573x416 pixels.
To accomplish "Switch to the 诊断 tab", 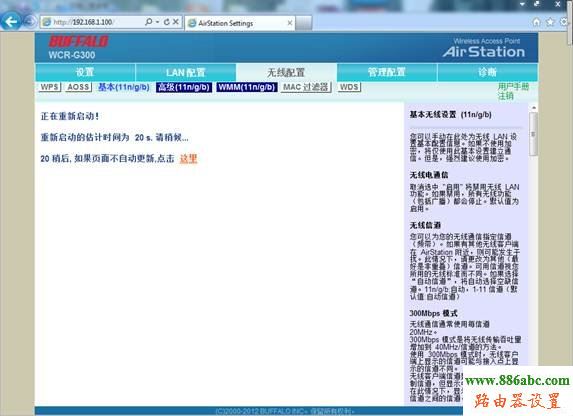I will 487,72.
